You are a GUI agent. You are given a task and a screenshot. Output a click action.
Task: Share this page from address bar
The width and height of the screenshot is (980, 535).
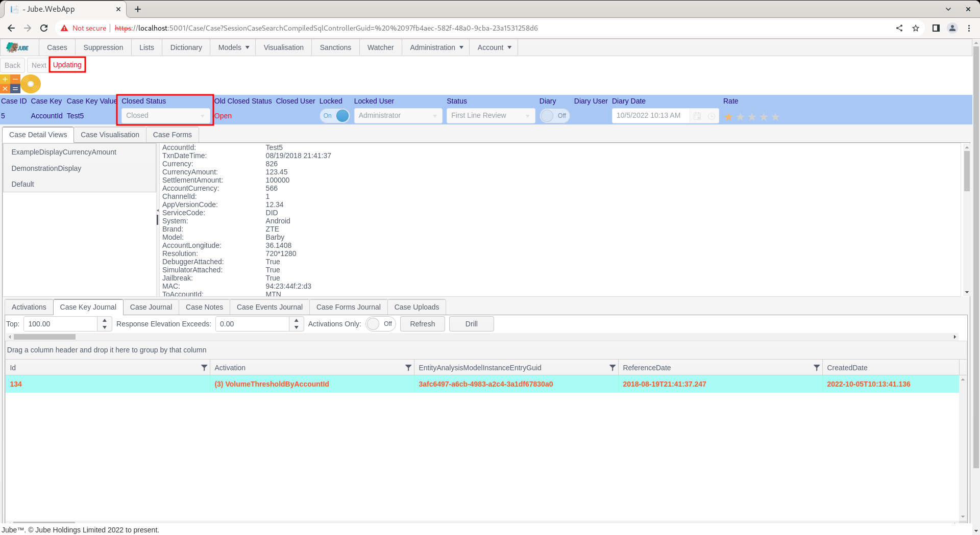[x=899, y=28]
